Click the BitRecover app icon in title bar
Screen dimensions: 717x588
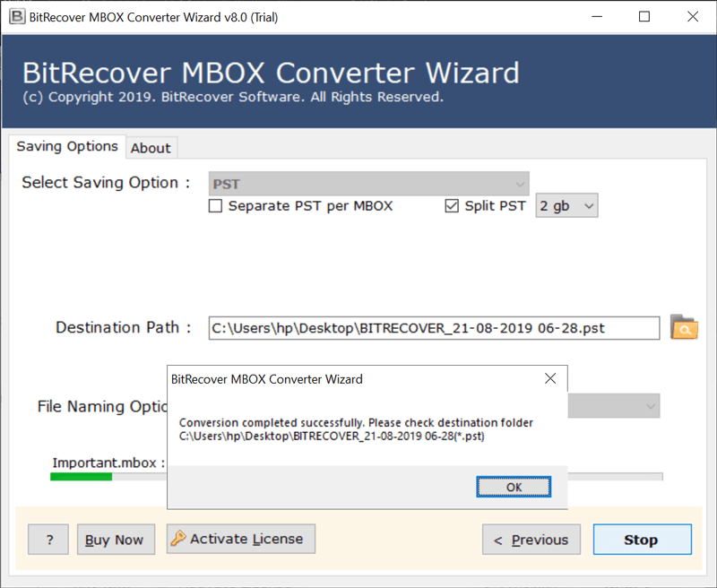click(x=17, y=17)
